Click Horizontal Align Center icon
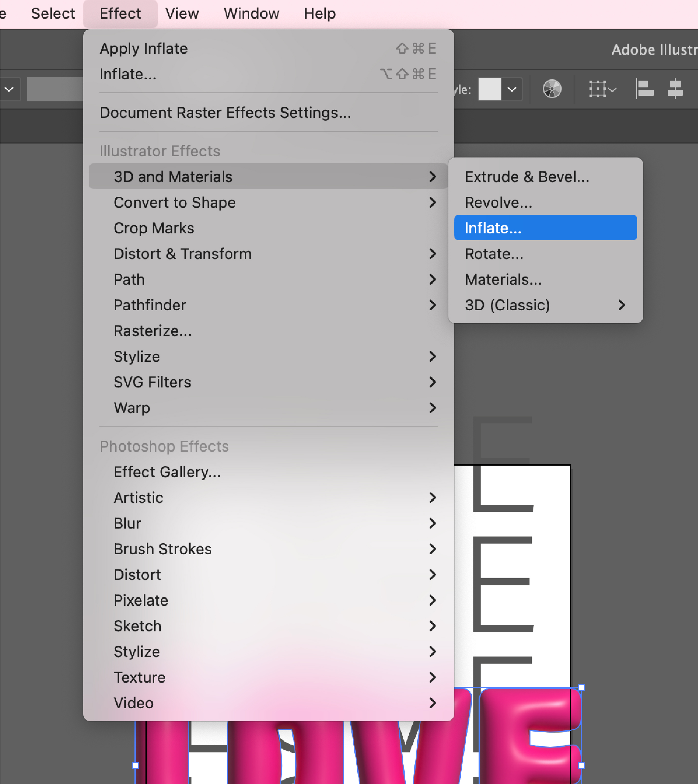The width and height of the screenshot is (698, 784). click(675, 89)
